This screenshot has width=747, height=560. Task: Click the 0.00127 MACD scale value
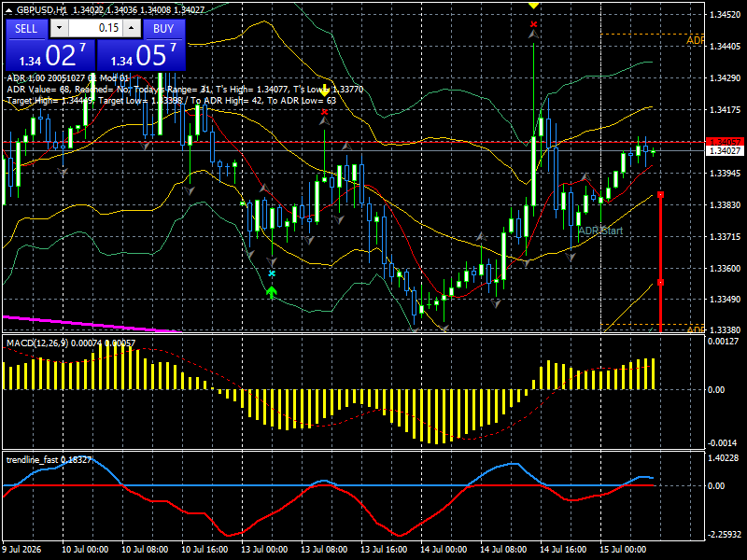723,342
